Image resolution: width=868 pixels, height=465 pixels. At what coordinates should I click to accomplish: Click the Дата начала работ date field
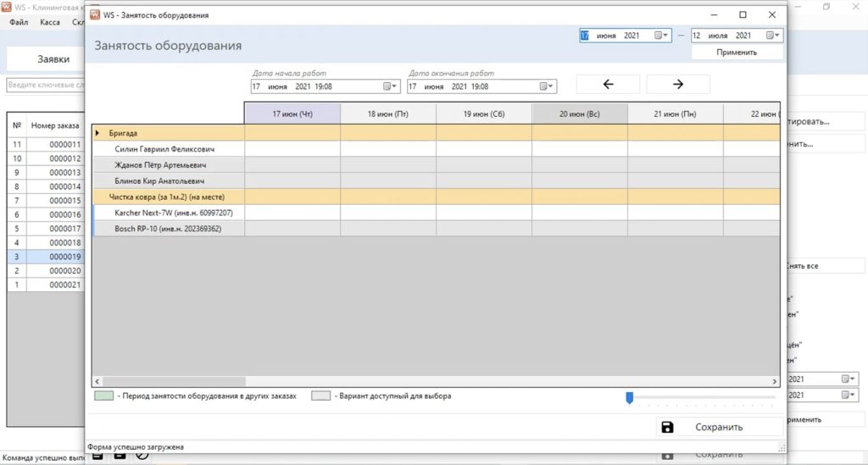click(x=325, y=86)
